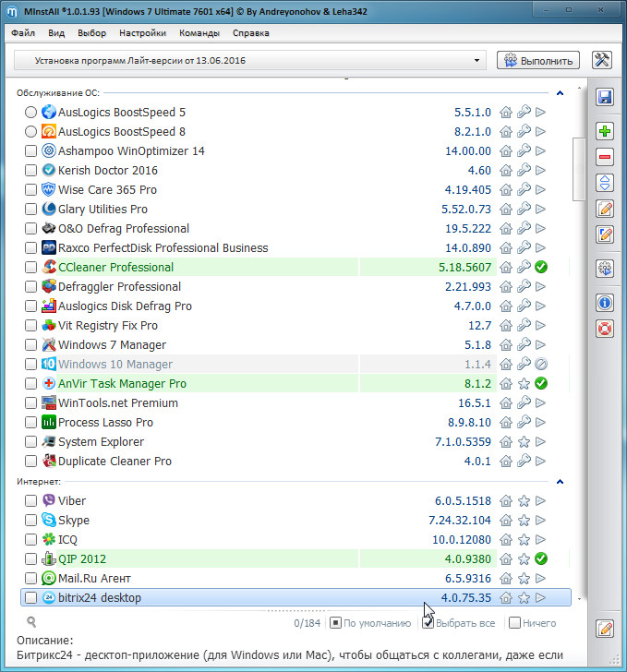Enable Mail.Ru Агент checkbox

(30, 578)
